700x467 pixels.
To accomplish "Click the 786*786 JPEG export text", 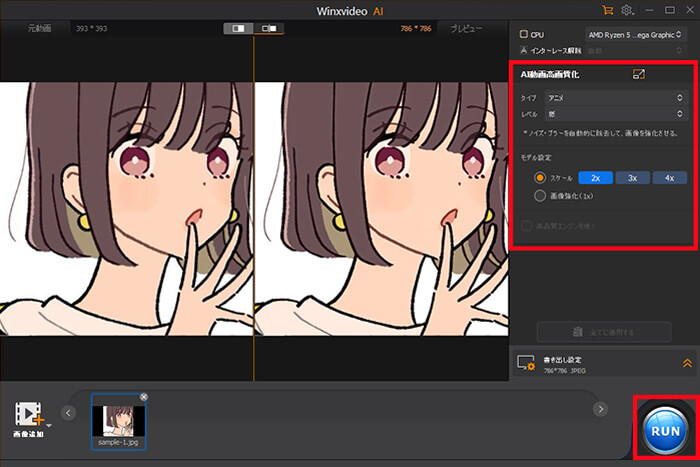I will pos(565,371).
